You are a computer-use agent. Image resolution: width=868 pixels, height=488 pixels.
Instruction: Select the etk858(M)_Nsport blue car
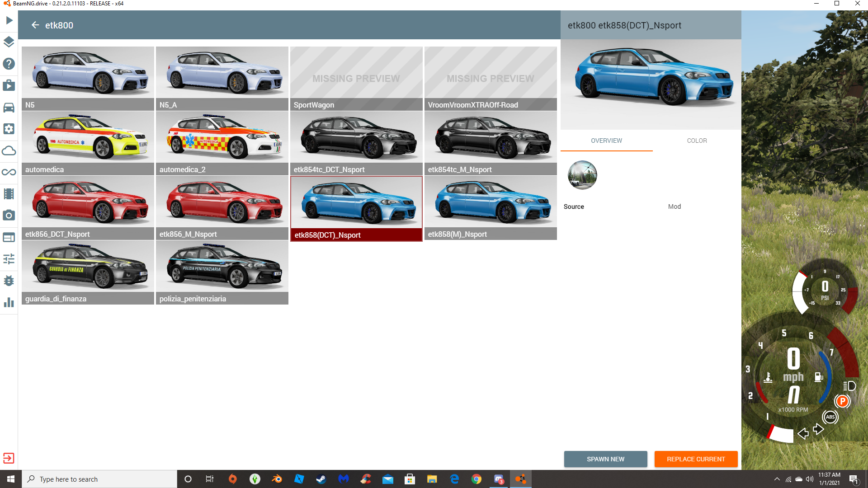[491, 208]
